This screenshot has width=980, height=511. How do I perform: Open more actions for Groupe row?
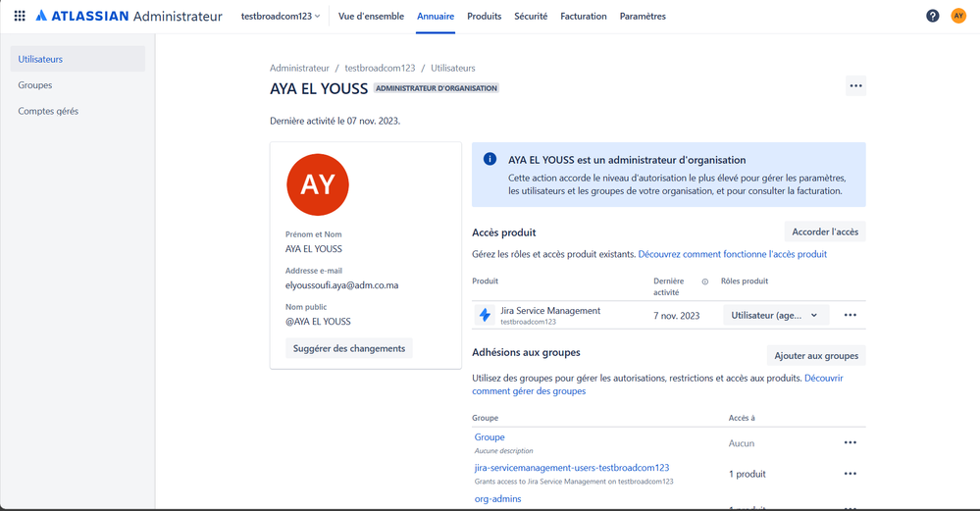click(850, 442)
